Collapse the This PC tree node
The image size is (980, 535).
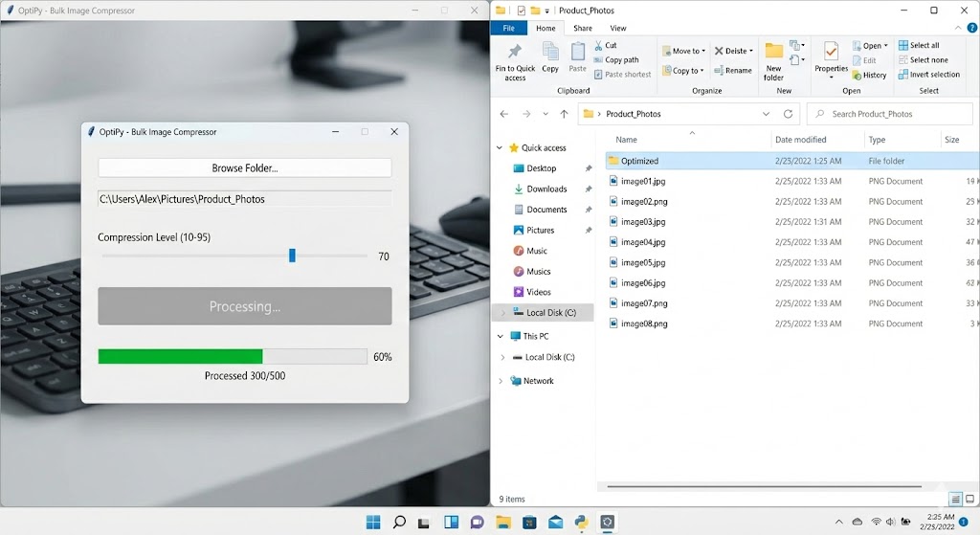point(500,336)
